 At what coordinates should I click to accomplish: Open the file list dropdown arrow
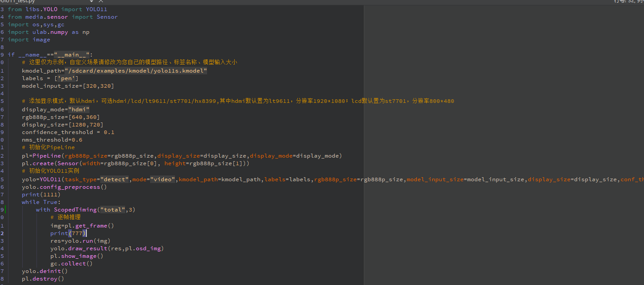point(92,1)
